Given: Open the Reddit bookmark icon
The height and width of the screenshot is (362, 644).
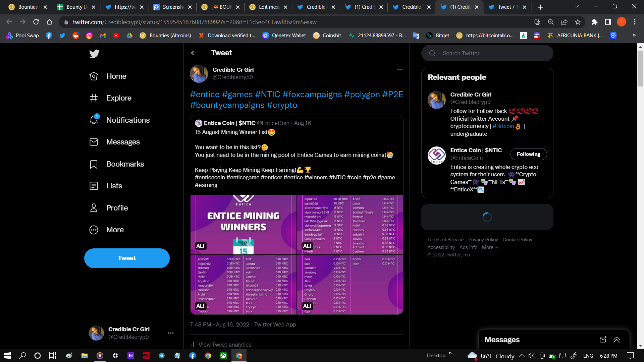Looking at the screenshot, I should (76, 36).
